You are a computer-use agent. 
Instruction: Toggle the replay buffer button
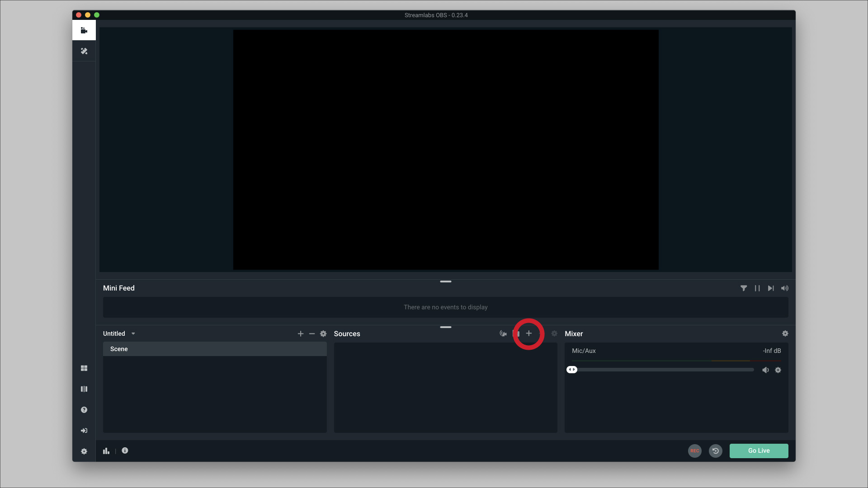pyautogui.click(x=716, y=451)
